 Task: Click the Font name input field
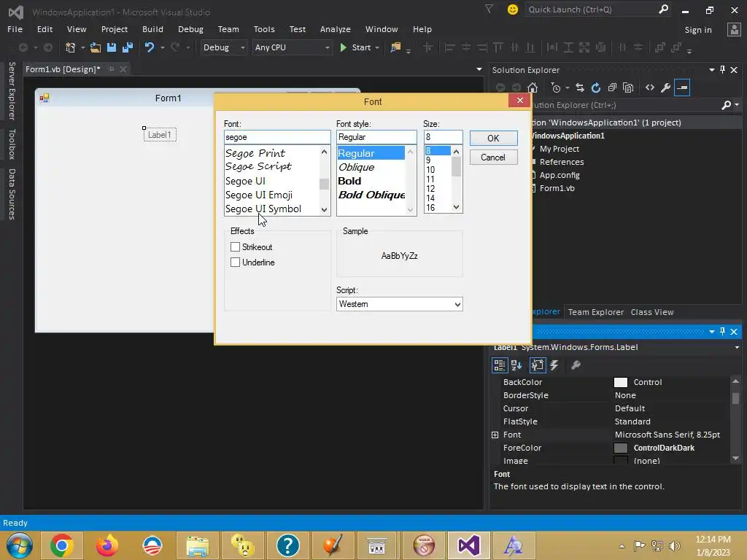point(276,137)
